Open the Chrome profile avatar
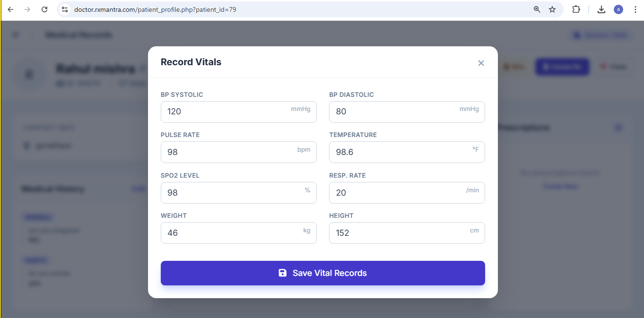 point(618,9)
